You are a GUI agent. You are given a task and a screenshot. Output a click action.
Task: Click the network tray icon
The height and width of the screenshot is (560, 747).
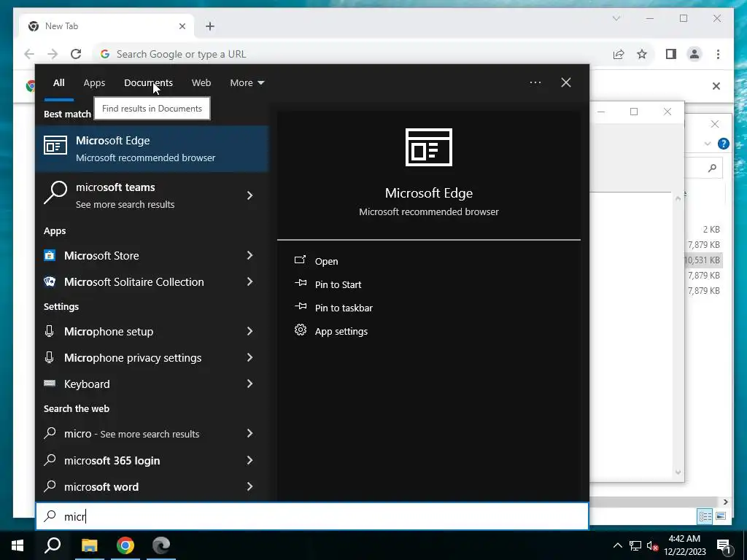click(635, 545)
